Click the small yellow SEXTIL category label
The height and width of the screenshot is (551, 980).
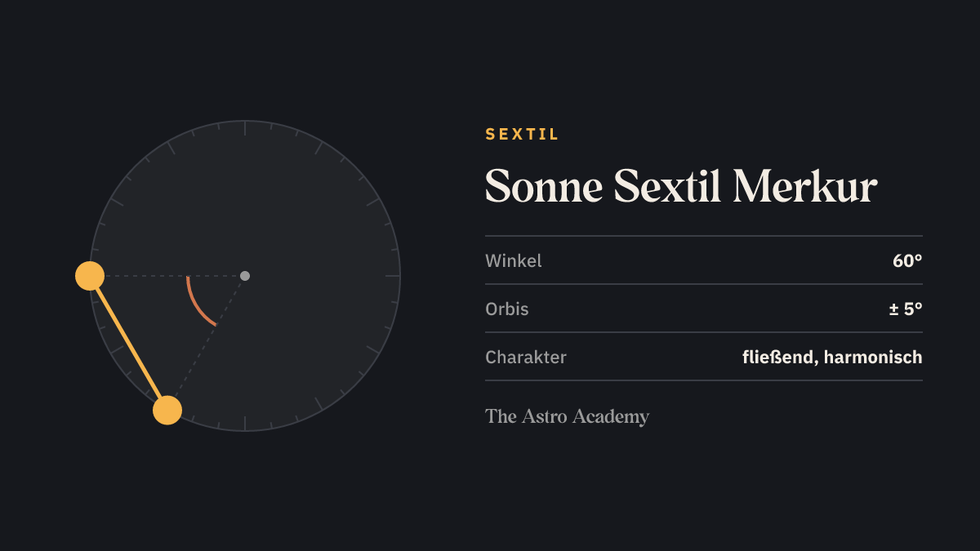(523, 135)
